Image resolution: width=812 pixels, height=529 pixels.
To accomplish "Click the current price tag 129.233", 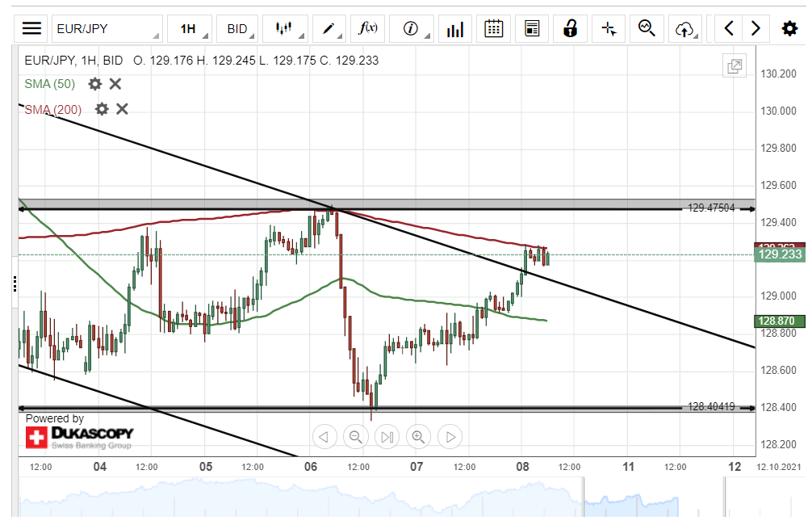I will tap(780, 254).
